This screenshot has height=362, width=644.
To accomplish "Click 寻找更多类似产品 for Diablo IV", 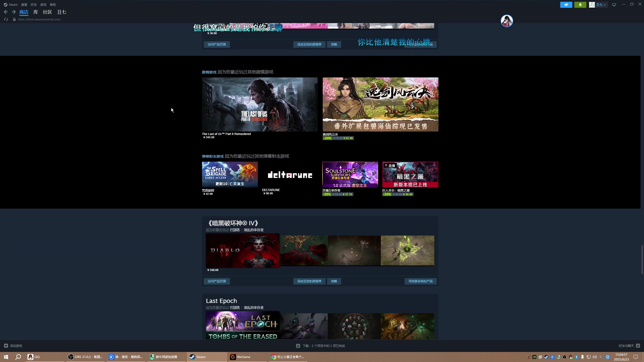I will click(x=420, y=281).
